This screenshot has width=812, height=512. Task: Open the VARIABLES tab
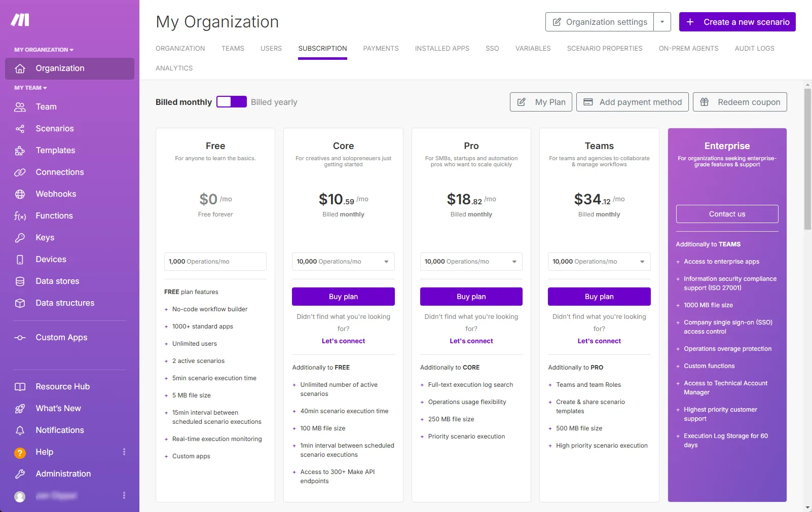[533, 49]
